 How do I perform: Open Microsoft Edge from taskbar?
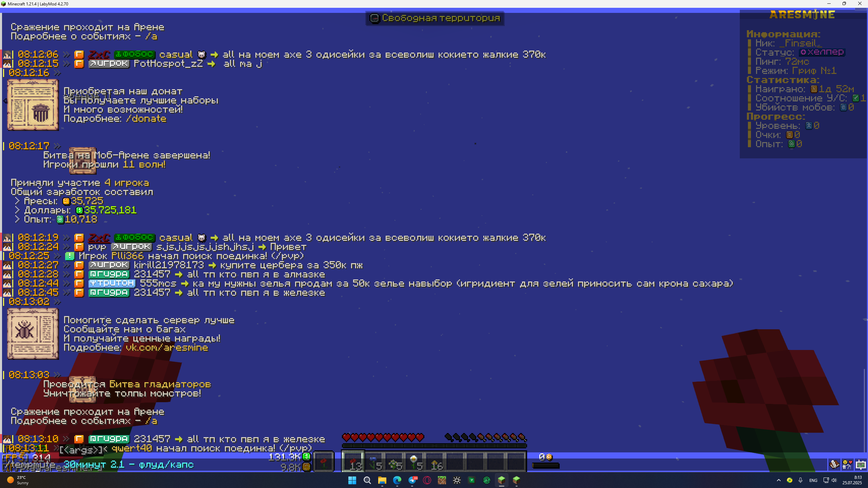pyautogui.click(x=397, y=480)
